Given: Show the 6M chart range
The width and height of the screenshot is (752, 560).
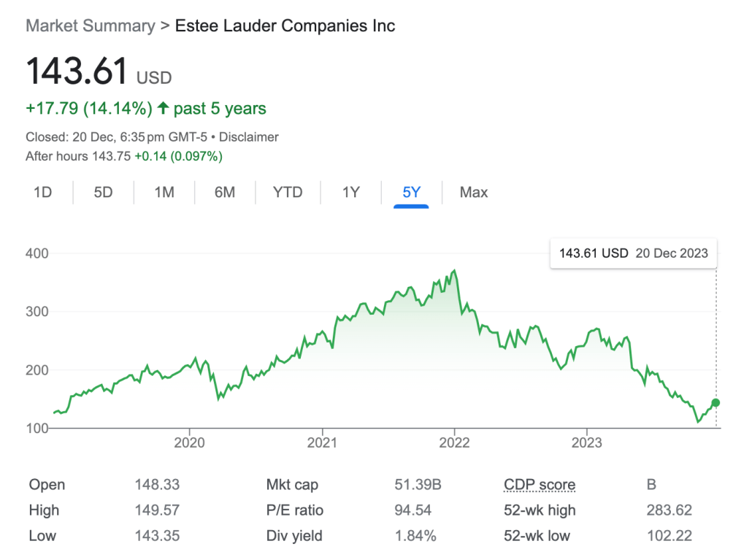Looking at the screenshot, I should pos(224,192).
